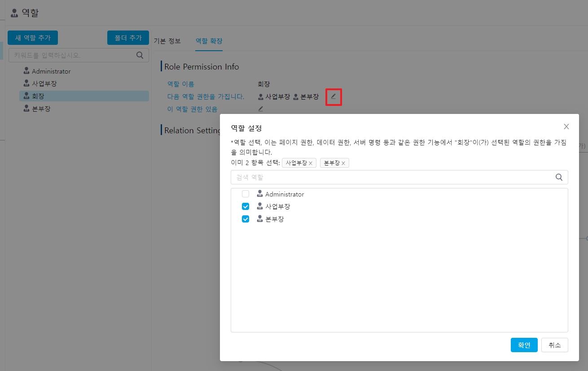Open the 역할 확장 tab
Image resolution: width=588 pixels, height=371 pixels.
click(209, 41)
